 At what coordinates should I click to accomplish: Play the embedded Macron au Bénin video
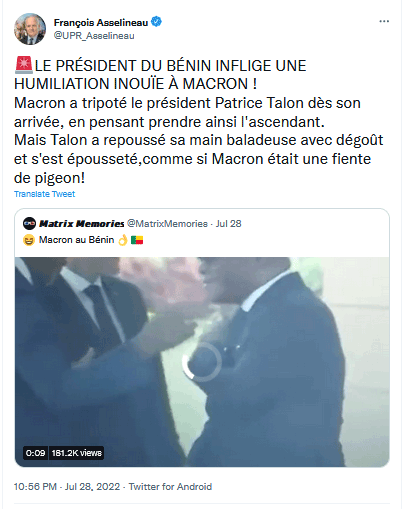coord(202,362)
